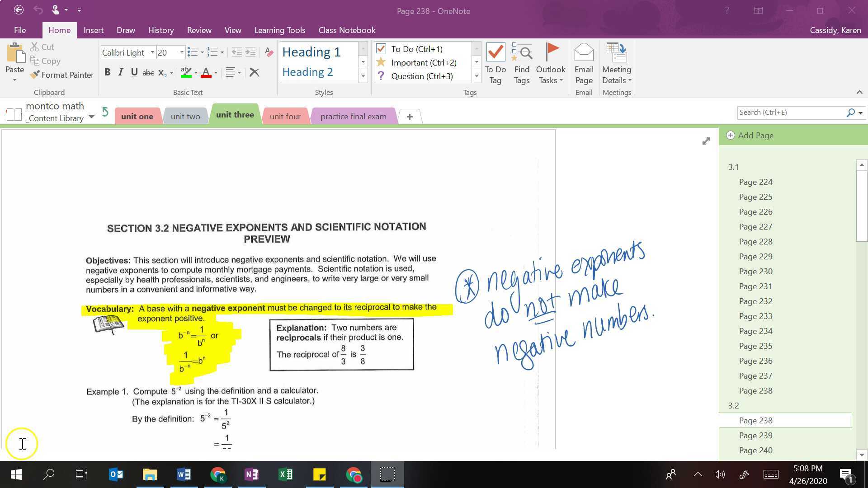Switch to the Draw ribbon tab
This screenshot has height=488, width=868.
pos(125,30)
